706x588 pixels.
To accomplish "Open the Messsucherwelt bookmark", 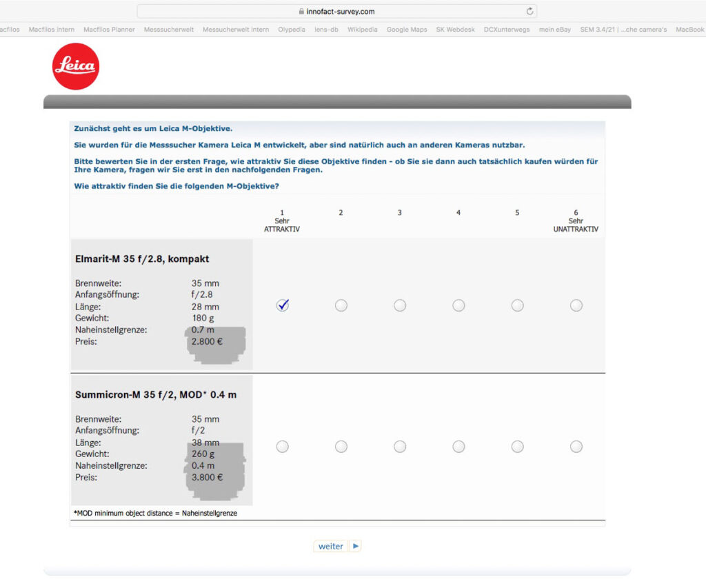I will click(169, 29).
